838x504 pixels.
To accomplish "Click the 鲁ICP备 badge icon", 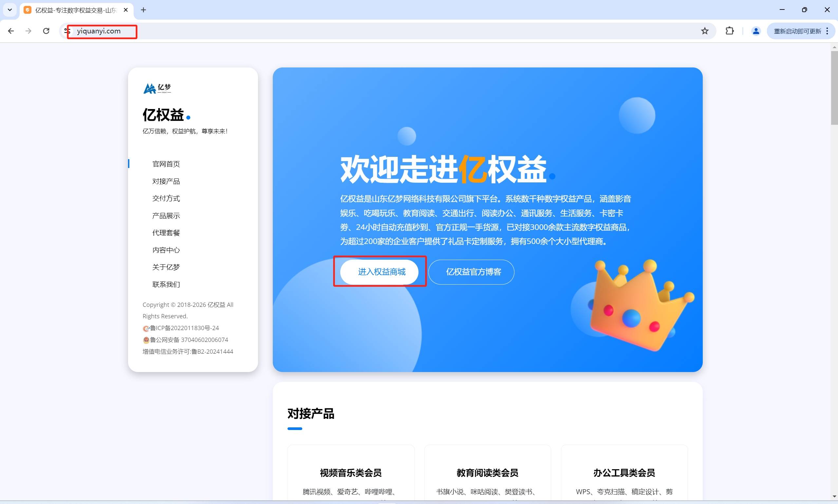I will (146, 328).
